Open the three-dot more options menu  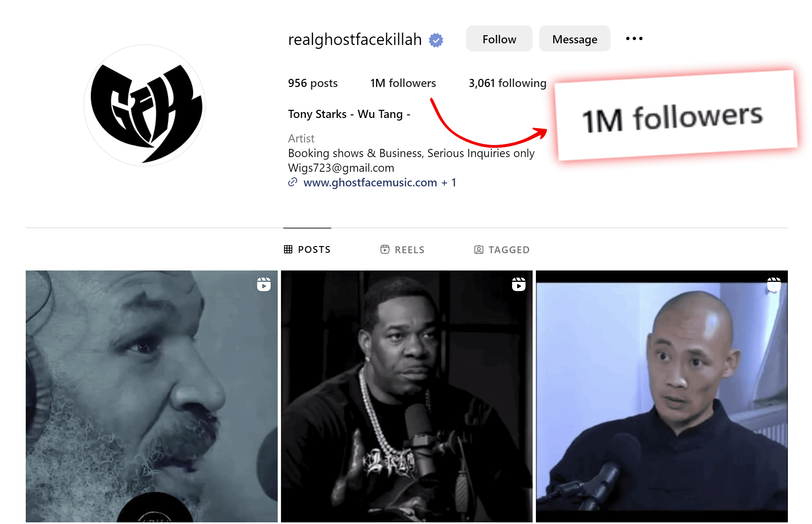click(634, 38)
